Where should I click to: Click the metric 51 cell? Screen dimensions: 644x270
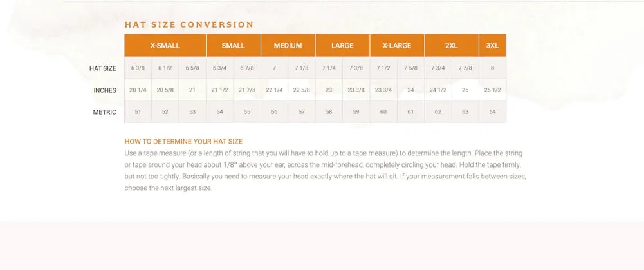(x=138, y=111)
